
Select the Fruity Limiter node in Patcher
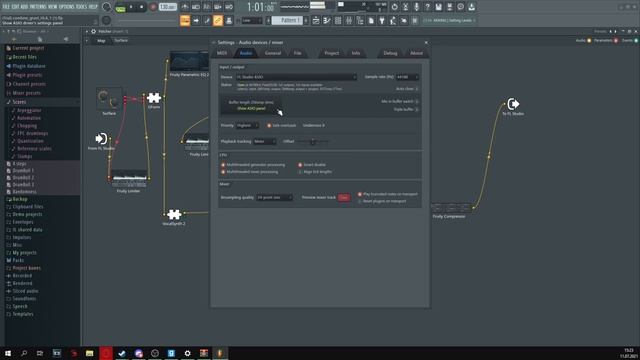coord(129,179)
